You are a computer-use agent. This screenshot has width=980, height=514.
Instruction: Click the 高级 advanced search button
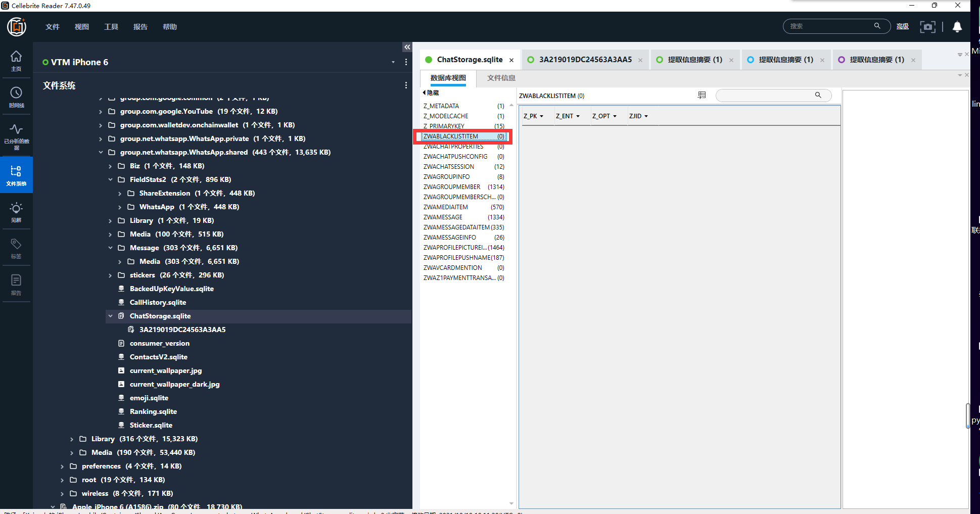click(903, 26)
